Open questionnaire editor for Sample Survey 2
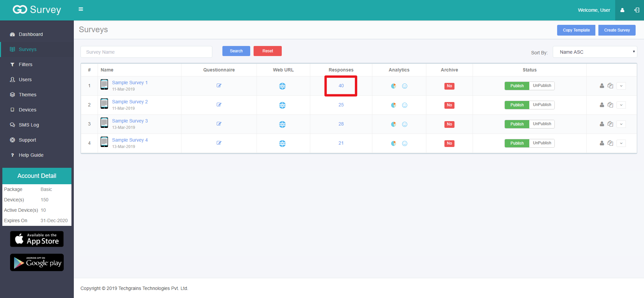 pos(219,105)
